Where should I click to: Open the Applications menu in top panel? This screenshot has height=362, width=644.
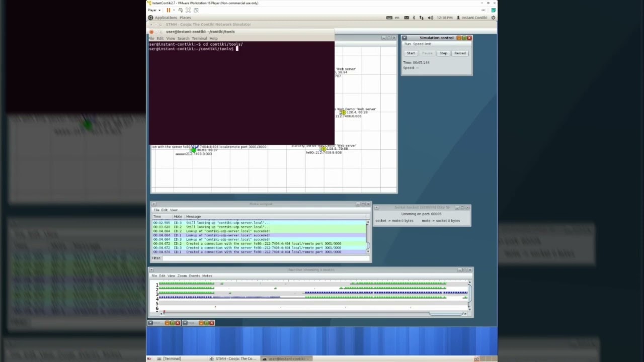click(166, 18)
